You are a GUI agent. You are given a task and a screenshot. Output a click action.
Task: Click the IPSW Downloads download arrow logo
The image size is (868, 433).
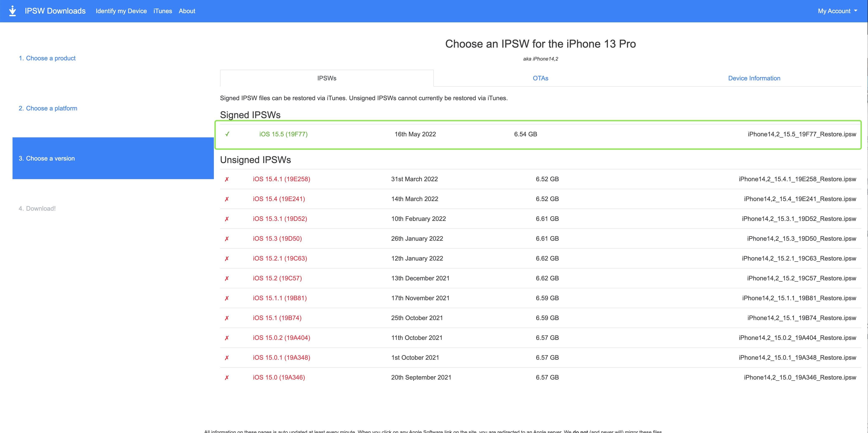point(13,11)
